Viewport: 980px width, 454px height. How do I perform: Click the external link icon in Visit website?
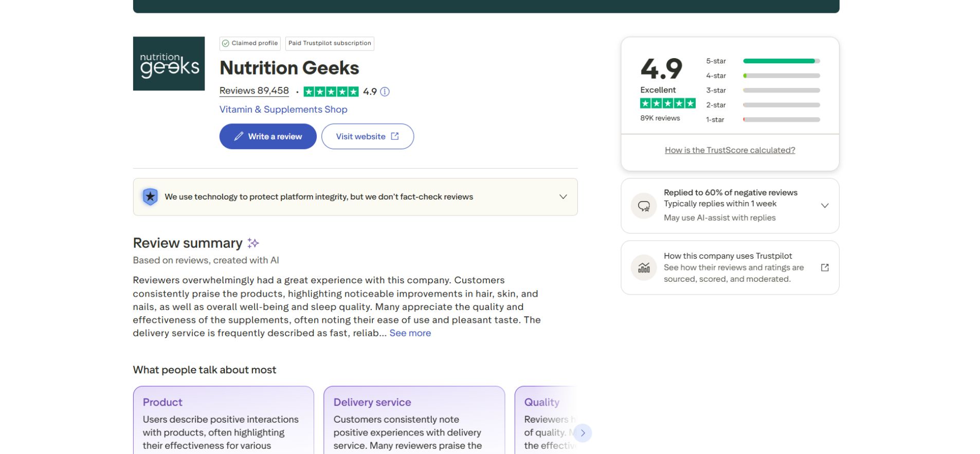395,136
